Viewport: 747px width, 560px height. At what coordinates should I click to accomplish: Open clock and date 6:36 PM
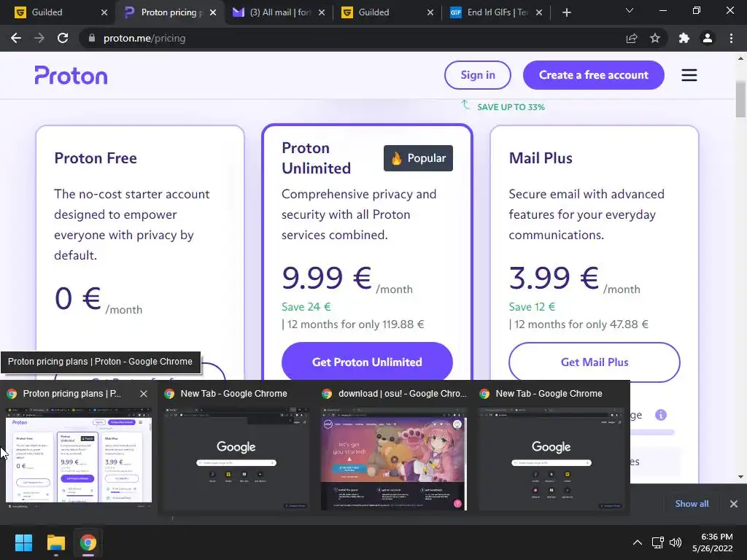(x=713, y=542)
